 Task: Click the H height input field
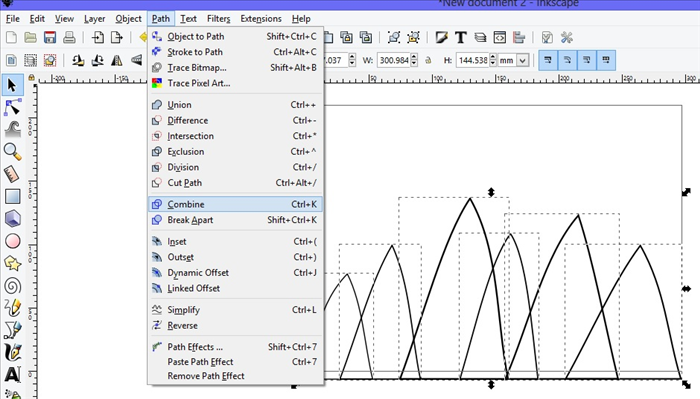(x=473, y=60)
